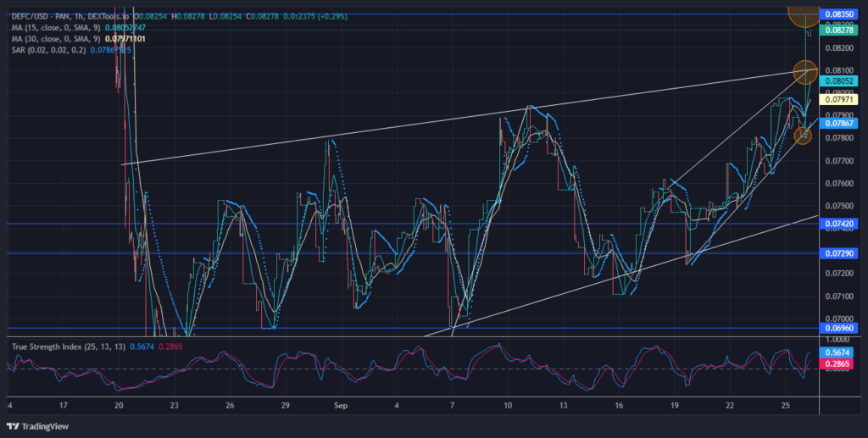Viewport: 868px width, 438px height.
Task: Click the TSI legend value 0.5674
Action: click(142, 347)
